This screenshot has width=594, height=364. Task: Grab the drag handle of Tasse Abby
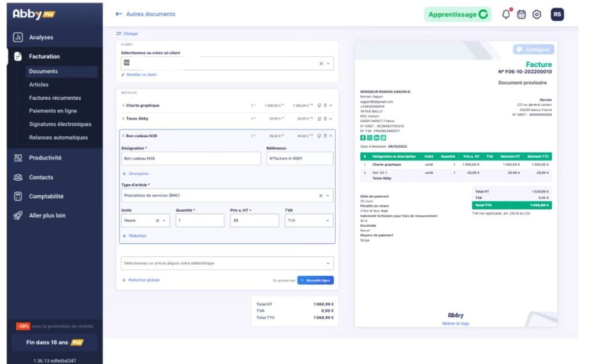click(123, 119)
